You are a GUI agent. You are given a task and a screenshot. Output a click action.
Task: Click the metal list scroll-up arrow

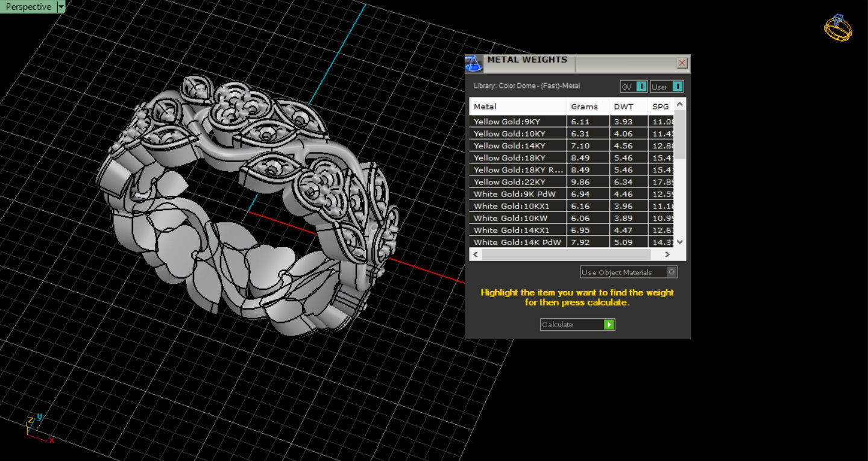(680, 104)
